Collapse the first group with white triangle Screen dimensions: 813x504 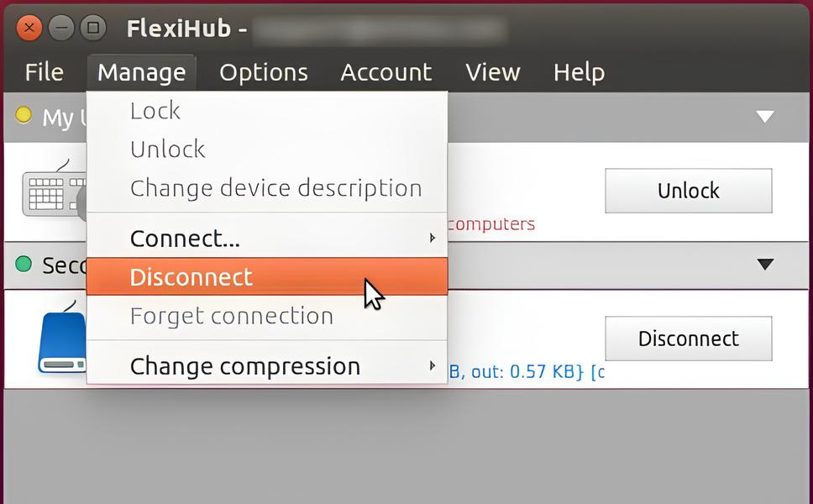pyautogui.click(x=764, y=117)
